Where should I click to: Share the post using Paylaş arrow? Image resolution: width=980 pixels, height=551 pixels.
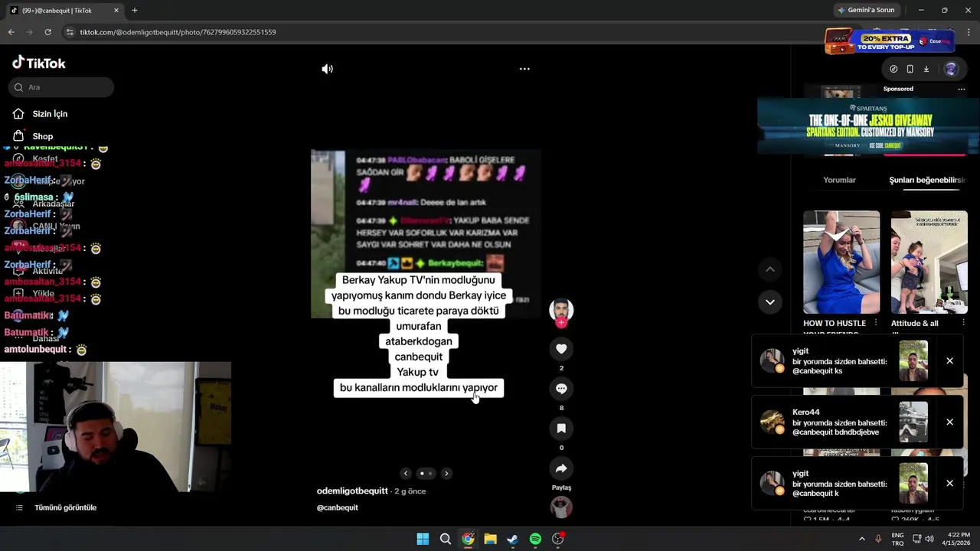(x=561, y=468)
